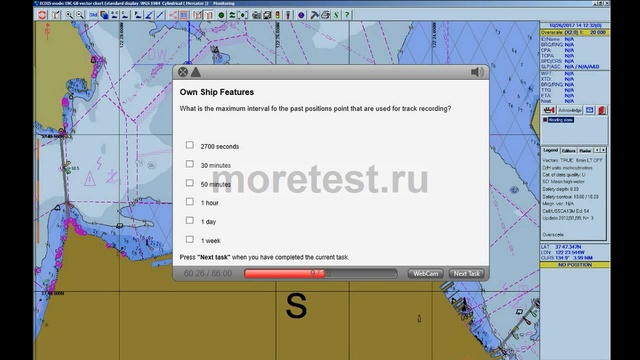Click the Next Task button
The image size is (640, 360).
[x=467, y=273]
